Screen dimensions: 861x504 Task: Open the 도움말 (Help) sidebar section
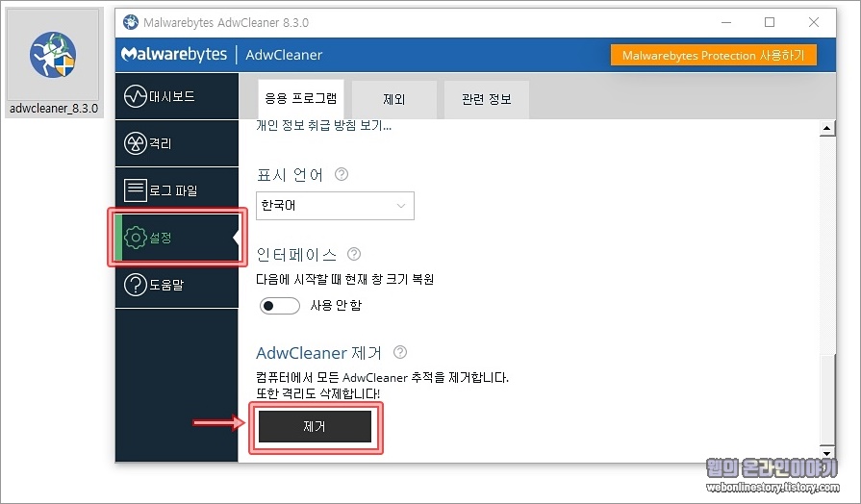tap(177, 285)
